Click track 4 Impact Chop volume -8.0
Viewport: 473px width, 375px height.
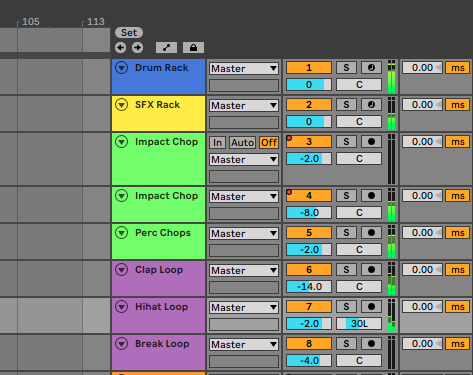click(x=309, y=213)
